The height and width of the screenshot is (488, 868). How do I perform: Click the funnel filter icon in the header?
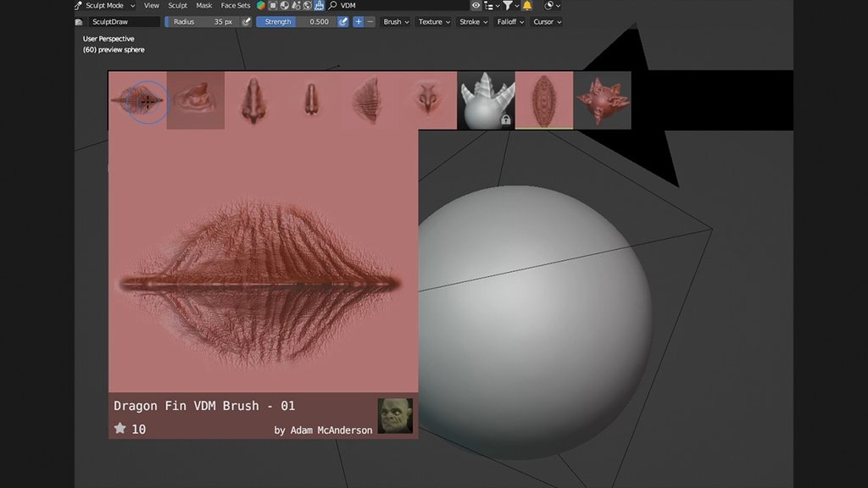(508, 5)
